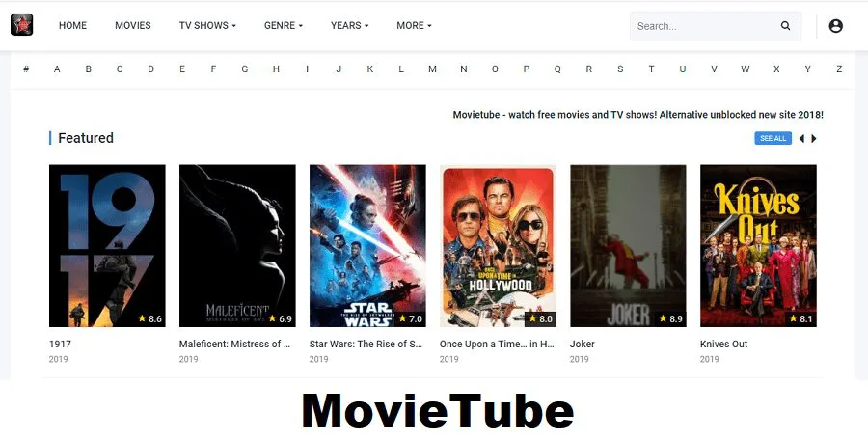Screen dimensions: 868x442
Task: Go to previous featured slide arrow
Action: (801, 138)
